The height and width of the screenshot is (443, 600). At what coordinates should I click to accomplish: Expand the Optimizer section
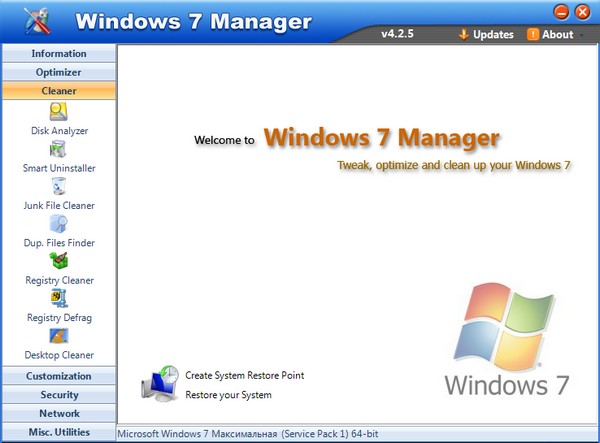click(x=58, y=72)
